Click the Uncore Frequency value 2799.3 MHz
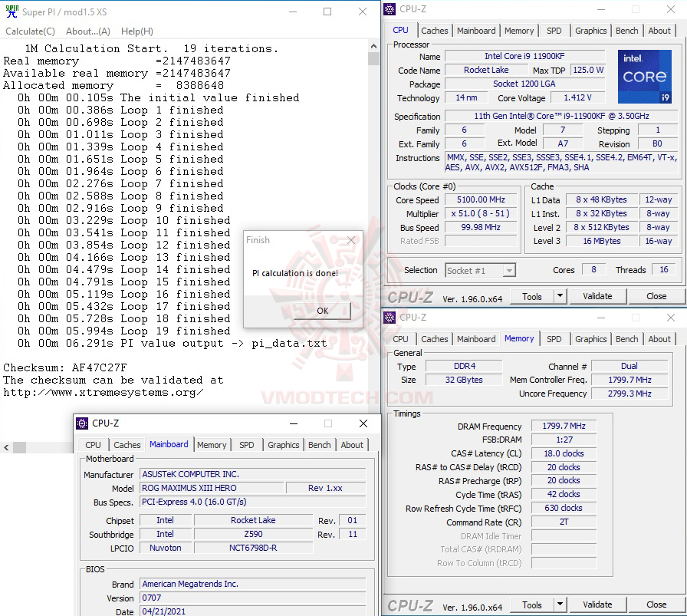Screen dimensions: 687x616 pos(629,394)
